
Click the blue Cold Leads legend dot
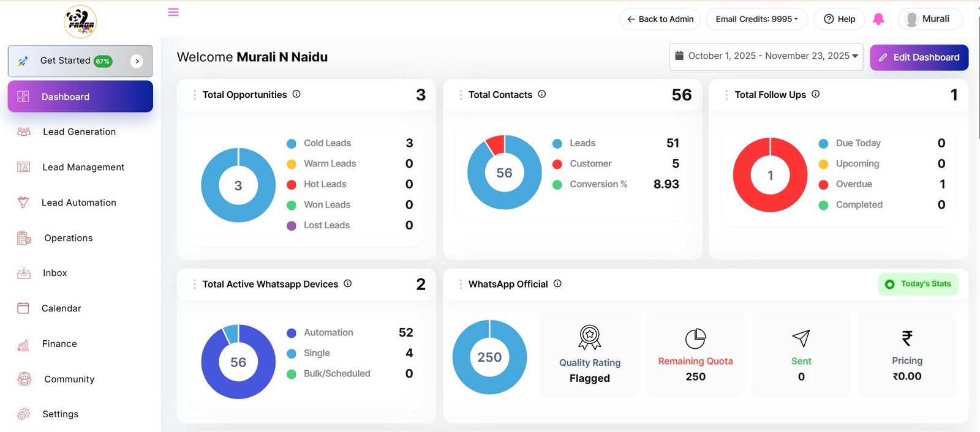point(292,144)
